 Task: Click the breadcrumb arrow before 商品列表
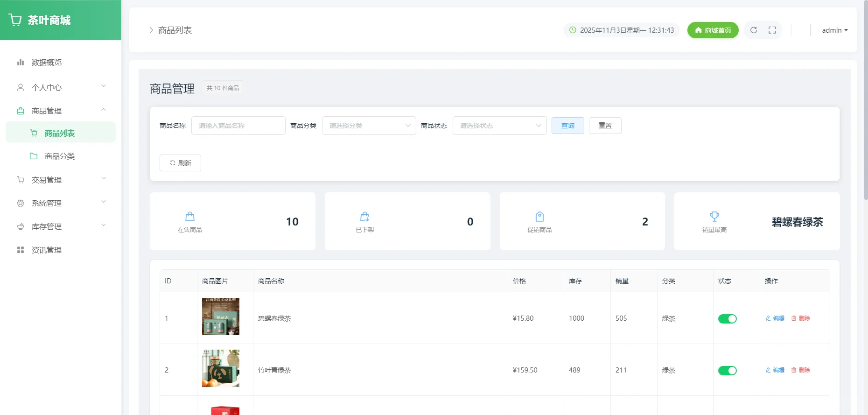[x=151, y=30]
